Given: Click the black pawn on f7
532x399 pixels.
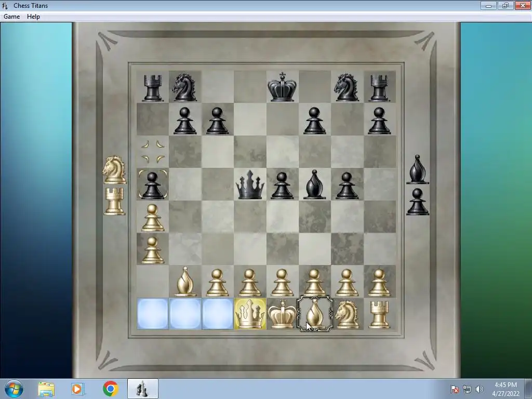Looking at the screenshot, I should (314, 121).
